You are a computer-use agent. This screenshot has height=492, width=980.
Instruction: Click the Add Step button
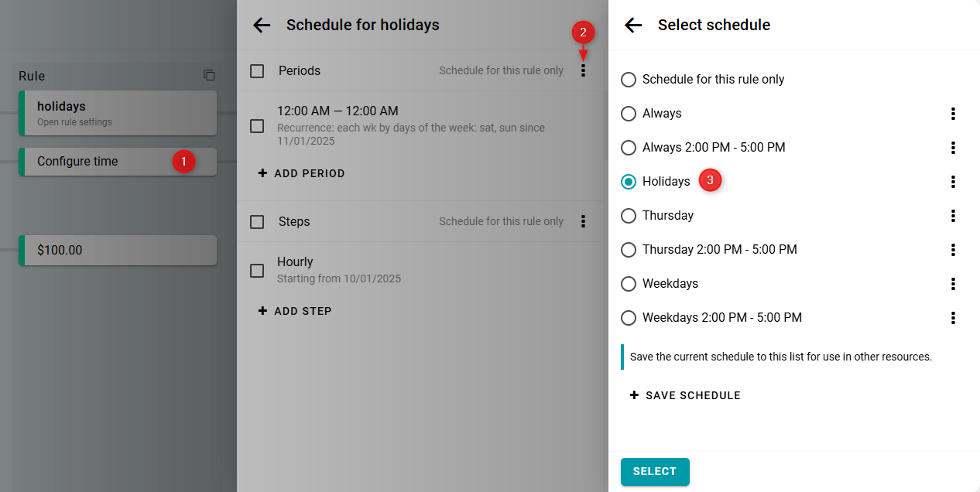coord(295,311)
